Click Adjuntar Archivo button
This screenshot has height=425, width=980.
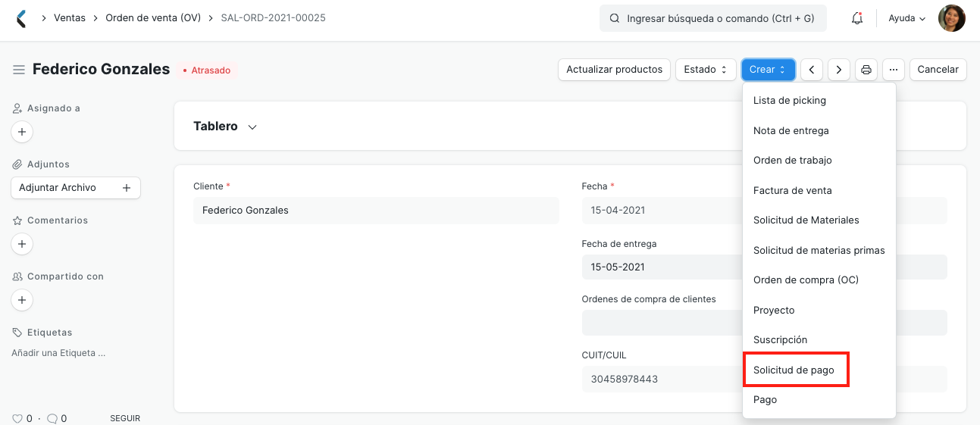[x=76, y=188]
